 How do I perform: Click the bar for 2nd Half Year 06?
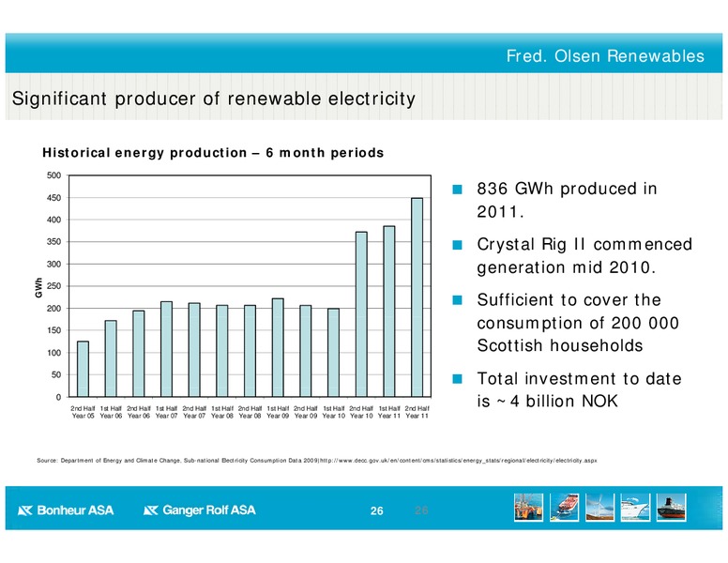point(139,354)
